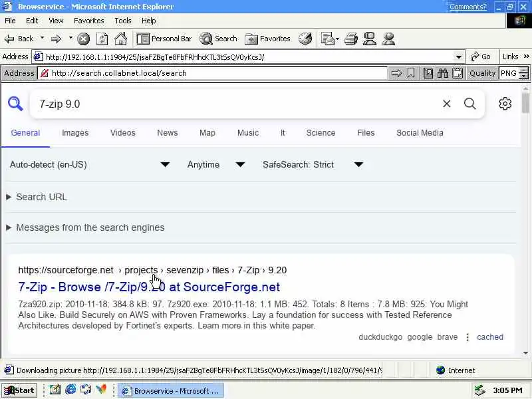Open the Edit menu
Image resolution: width=532 pixels, height=399 pixels.
pos(32,21)
